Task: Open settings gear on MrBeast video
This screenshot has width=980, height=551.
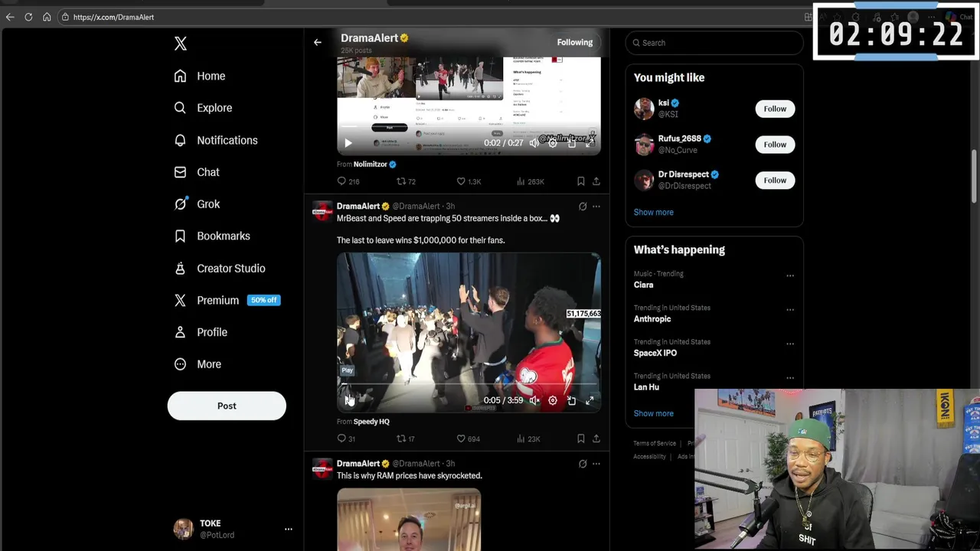Action: point(553,400)
